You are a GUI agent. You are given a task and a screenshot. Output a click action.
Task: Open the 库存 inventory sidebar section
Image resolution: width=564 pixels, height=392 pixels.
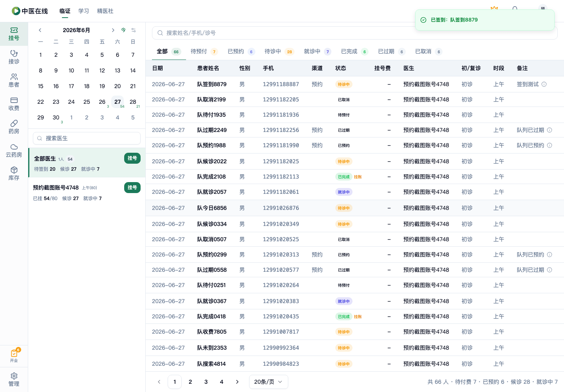click(14, 174)
